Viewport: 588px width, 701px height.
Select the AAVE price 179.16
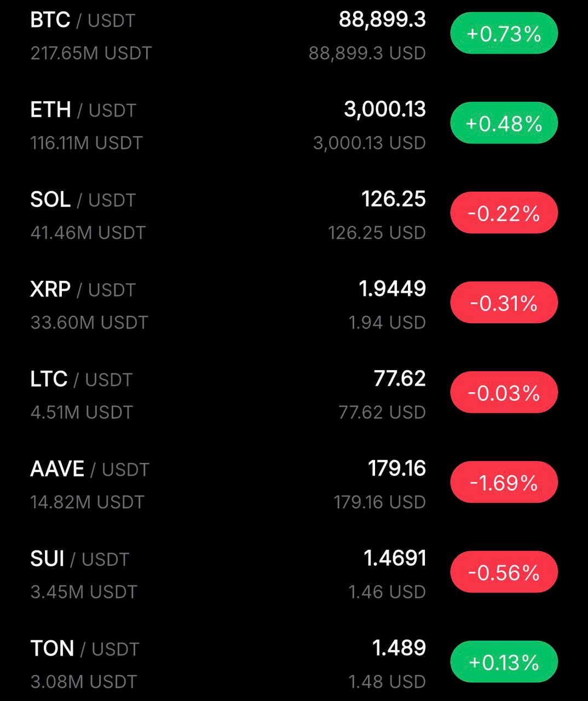[397, 468]
